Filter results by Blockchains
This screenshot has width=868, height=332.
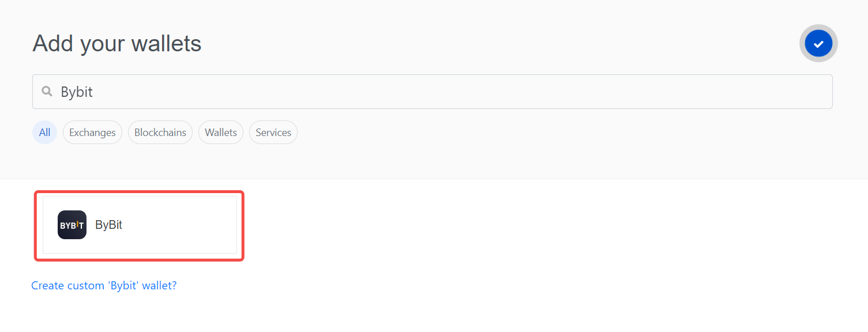(x=160, y=133)
